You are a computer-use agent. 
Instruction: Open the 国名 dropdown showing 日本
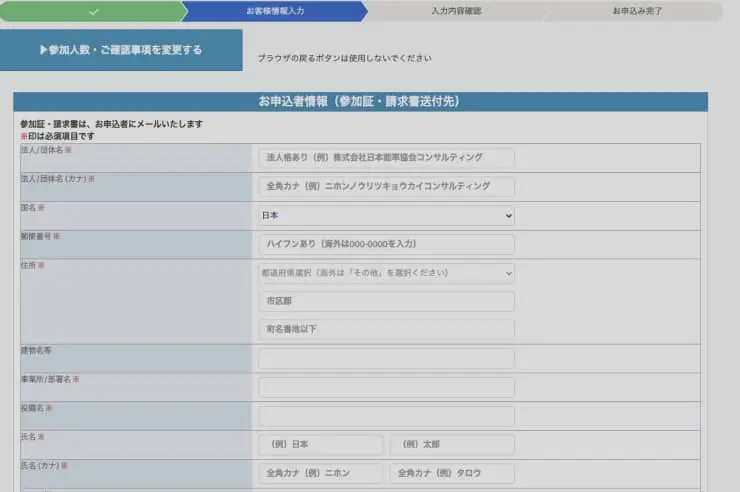(x=386, y=216)
